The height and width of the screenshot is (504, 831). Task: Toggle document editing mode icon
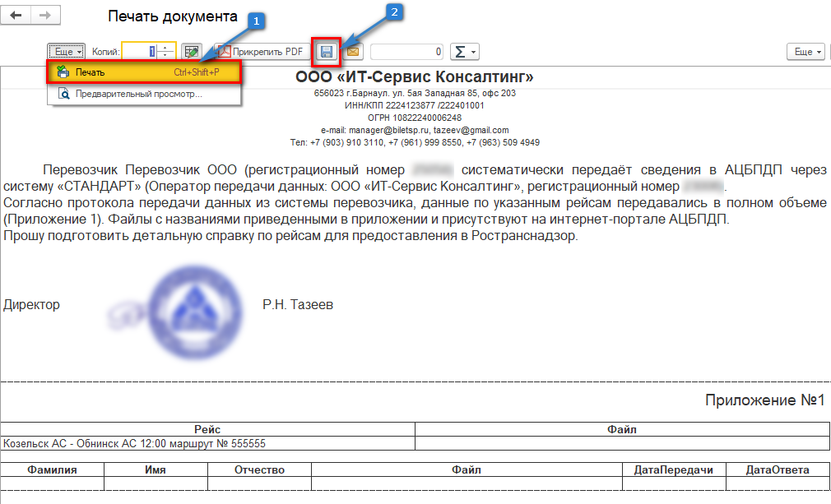pyautogui.click(x=192, y=52)
